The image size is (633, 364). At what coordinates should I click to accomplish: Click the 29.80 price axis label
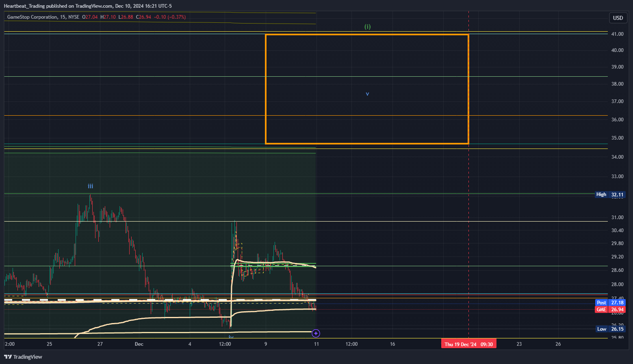[x=617, y=243]
